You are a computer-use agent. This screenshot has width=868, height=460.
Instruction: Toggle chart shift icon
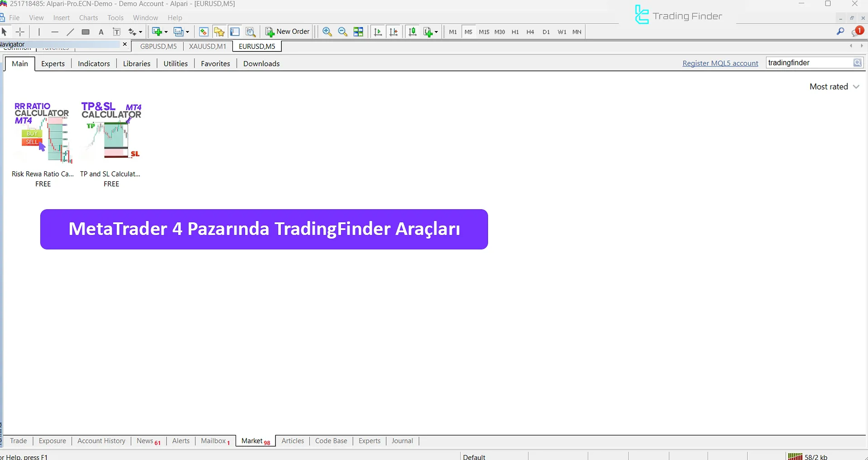click(x=394, y=32)
